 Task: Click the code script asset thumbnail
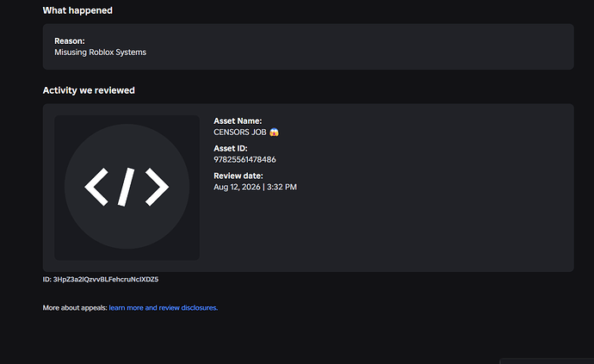click(x=127, y=188)
